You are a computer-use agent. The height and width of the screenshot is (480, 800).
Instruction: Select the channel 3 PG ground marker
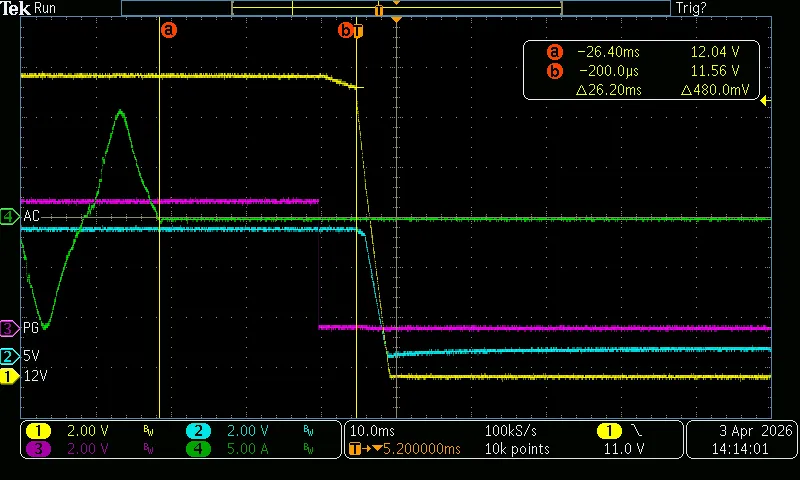tap(8, 328)
